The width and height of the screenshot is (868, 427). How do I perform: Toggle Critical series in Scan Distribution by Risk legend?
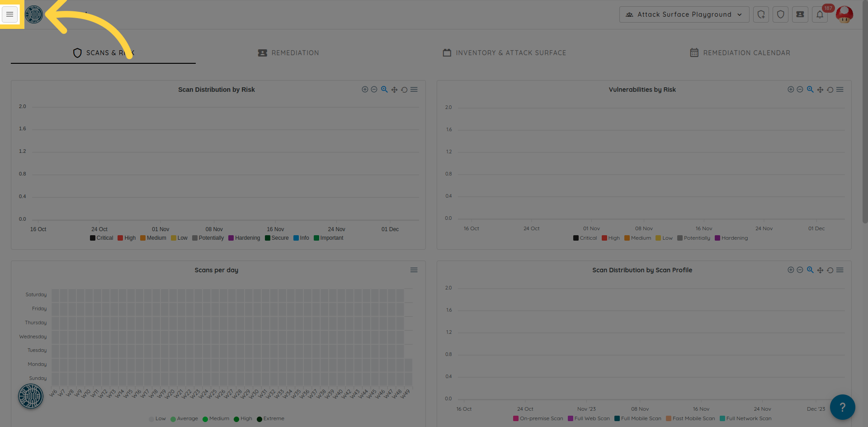tap(102, 238)
